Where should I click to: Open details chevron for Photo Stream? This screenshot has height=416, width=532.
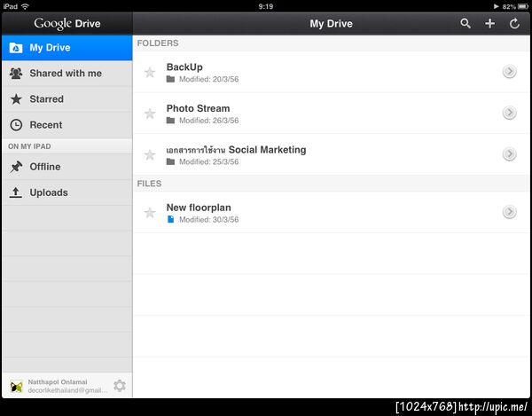[x=509, y=113]
